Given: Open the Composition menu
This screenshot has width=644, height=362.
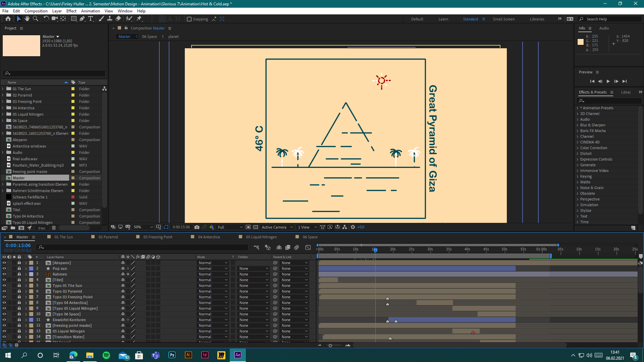Looking at the screenshot, I should pyautogui.click(x=36, y=11).
